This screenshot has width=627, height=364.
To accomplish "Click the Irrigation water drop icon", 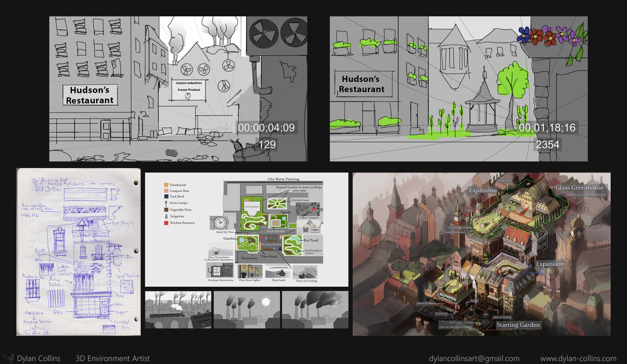I will pos(166,216).
